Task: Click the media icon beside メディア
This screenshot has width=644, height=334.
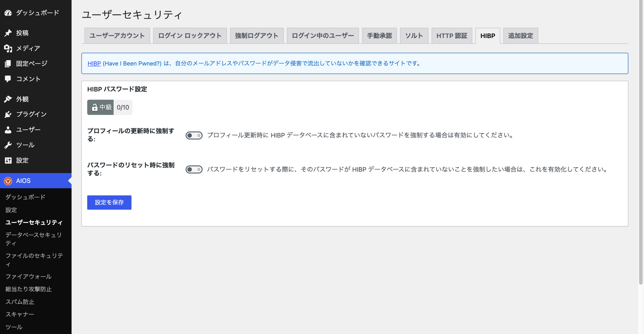Action: 8,48
